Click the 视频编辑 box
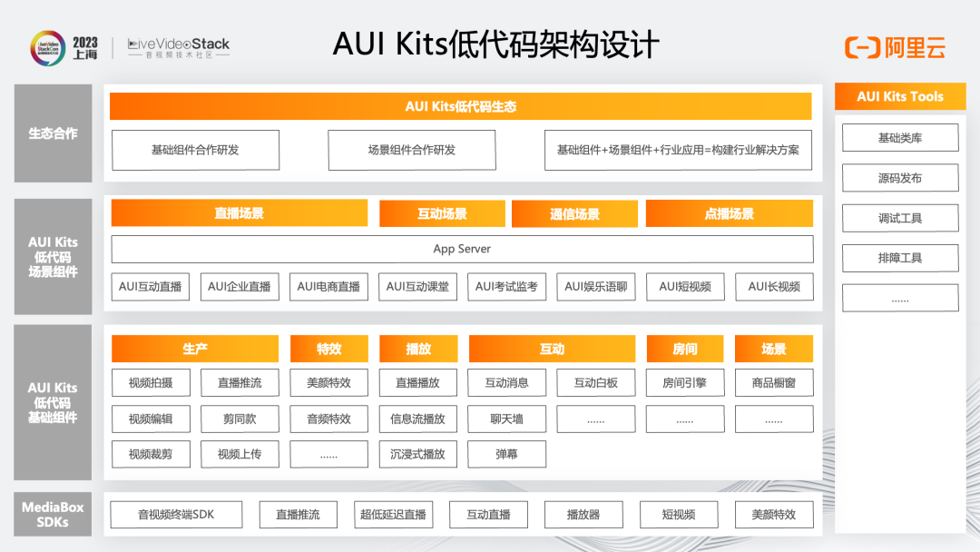This screenshot has height=552, width=980. [151, 419]
